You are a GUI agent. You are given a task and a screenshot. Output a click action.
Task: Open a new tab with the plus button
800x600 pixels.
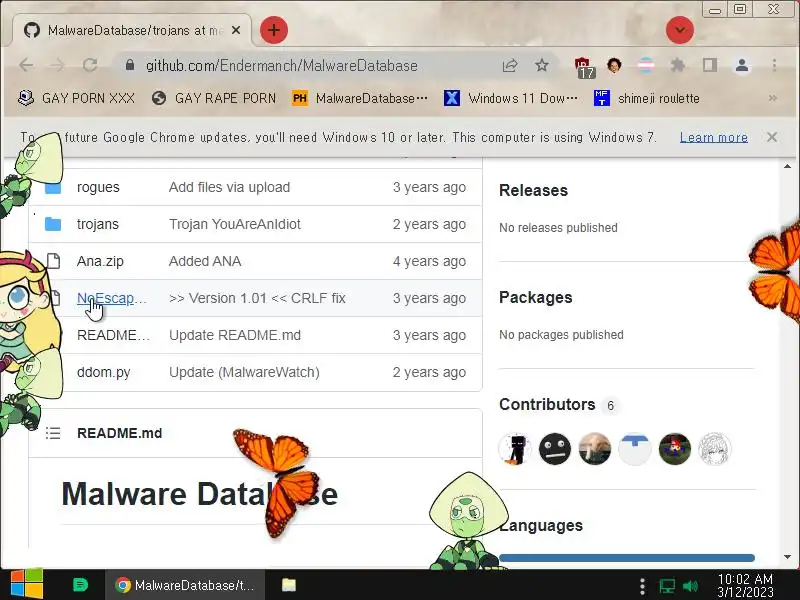coord(274,30)
